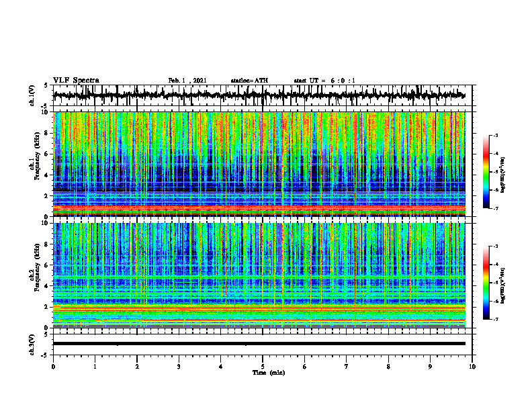
Task: Click the -7 label on ch.1 colorbar
Action: (x=496, y=208)
